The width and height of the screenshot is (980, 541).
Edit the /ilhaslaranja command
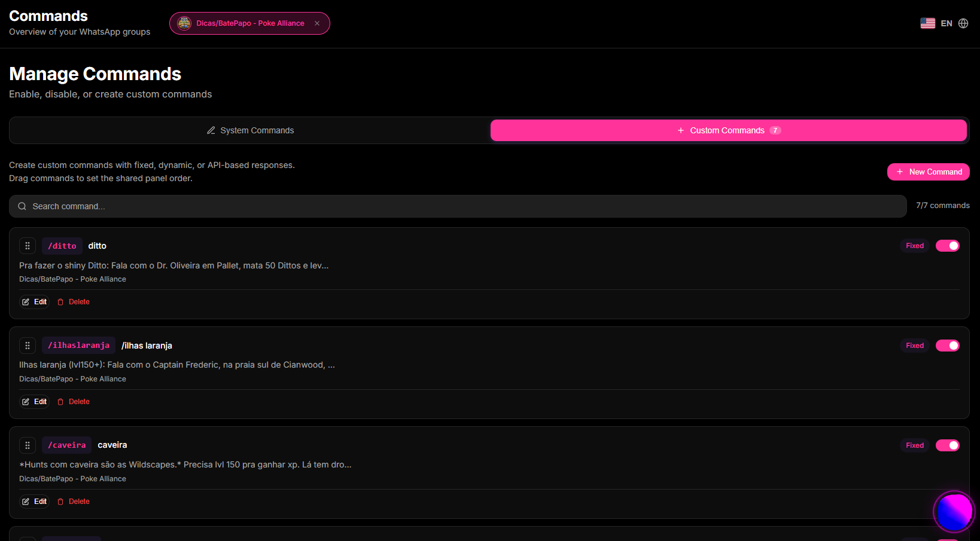(x=35, y=402)
